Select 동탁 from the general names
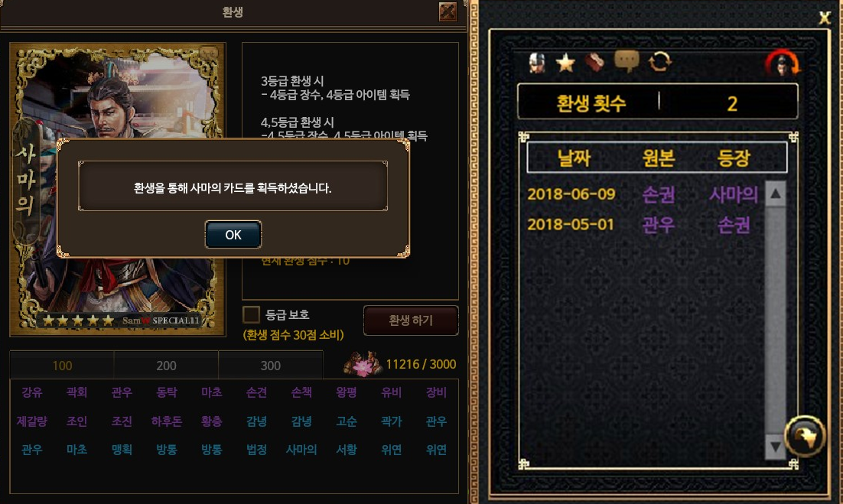 click(167, 392)
